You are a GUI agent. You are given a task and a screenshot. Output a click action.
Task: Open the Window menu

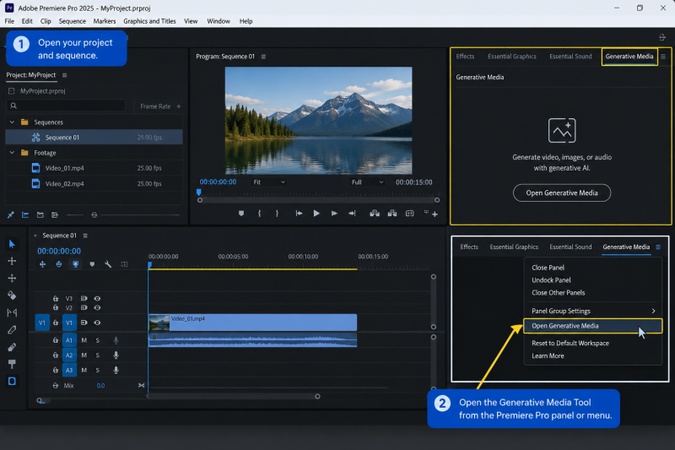tap(218, 21)
